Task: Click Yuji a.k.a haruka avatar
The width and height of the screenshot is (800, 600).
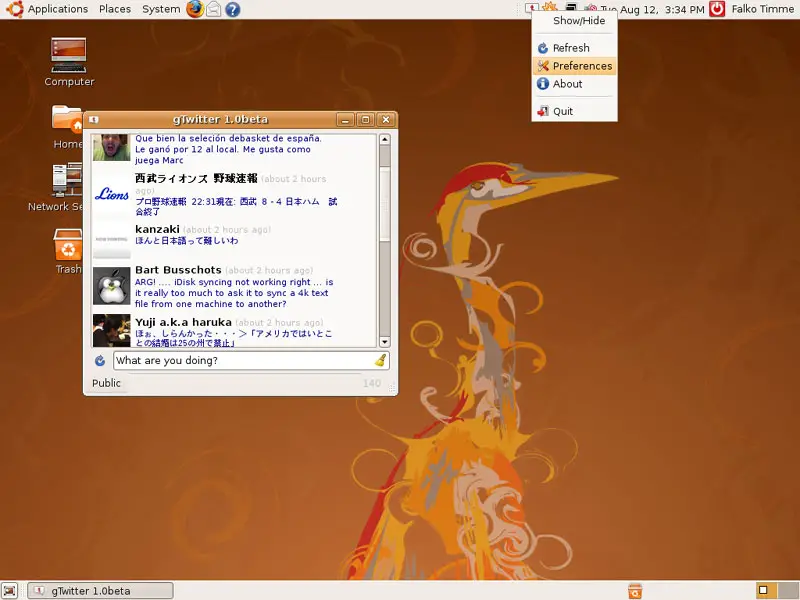Action: pos(112,331)
